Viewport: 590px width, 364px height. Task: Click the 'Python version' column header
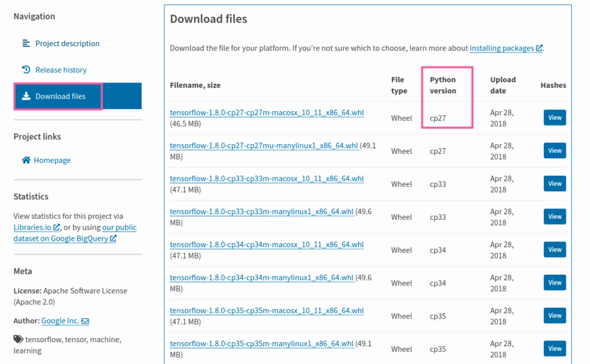(x=443, y=85)
